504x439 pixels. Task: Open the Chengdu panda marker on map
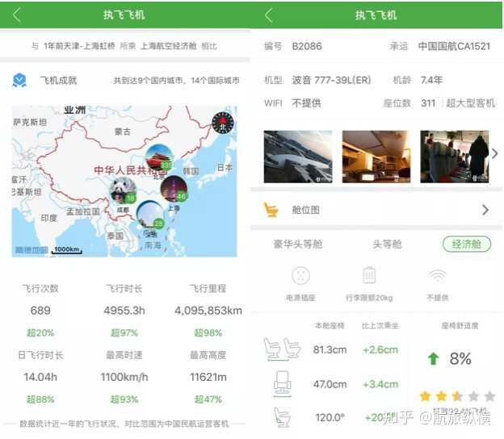click(123, 190)
